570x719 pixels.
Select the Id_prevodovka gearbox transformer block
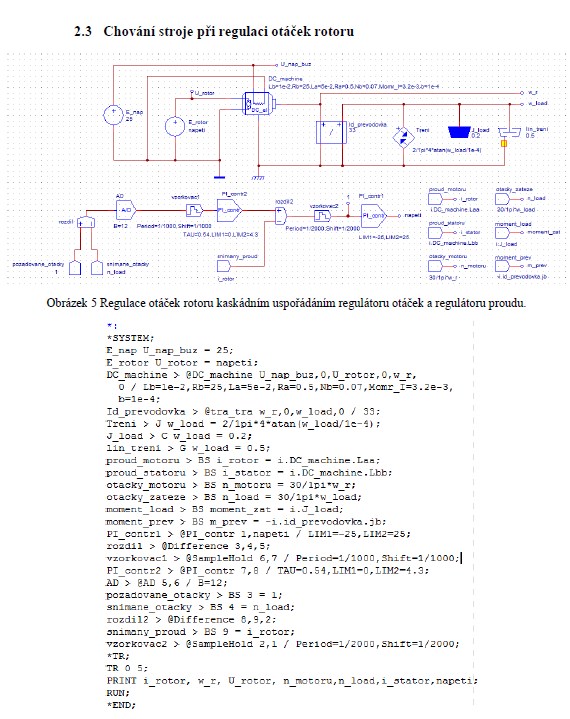click(331, 133)
